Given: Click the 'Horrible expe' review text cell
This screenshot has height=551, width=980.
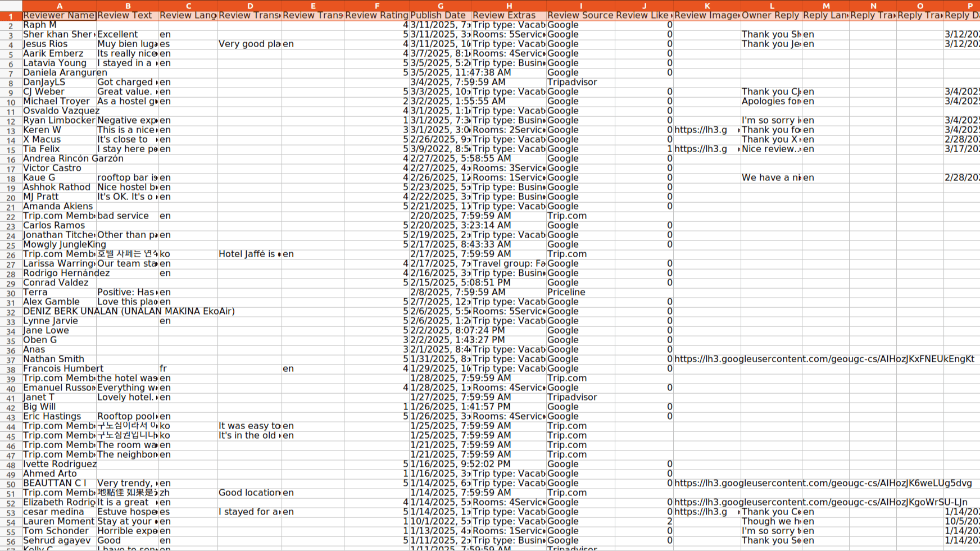Looking at the screenshot, I should (x=128, y=531).
